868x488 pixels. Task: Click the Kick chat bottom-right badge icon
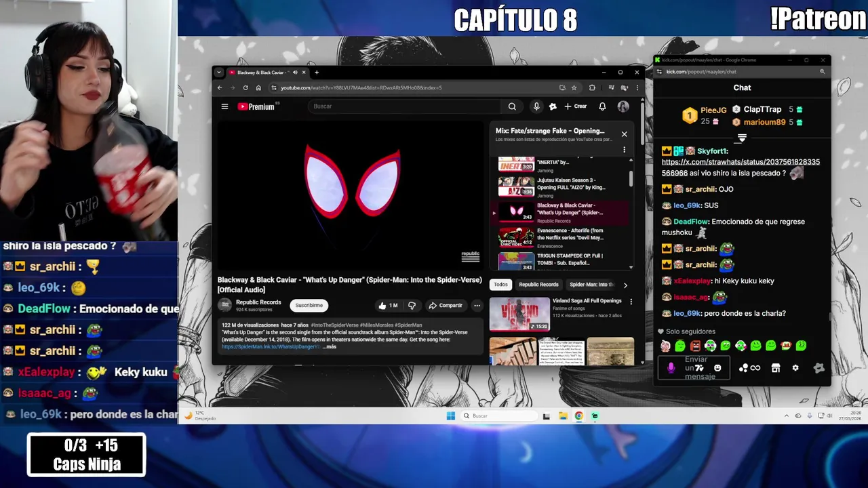coord(818,368)
